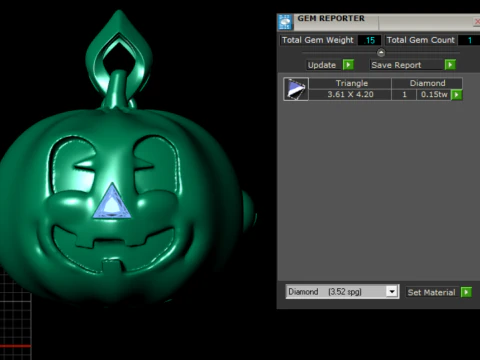Click the Total Gem Weight value .15
This screenshot has height=360, width=480.
click(x=369, y=40)
